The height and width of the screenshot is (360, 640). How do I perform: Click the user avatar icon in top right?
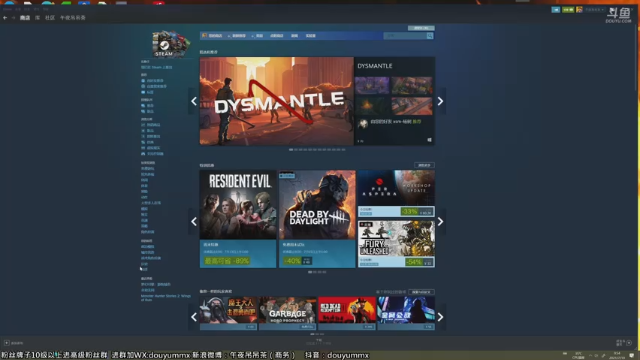[579, 10]
